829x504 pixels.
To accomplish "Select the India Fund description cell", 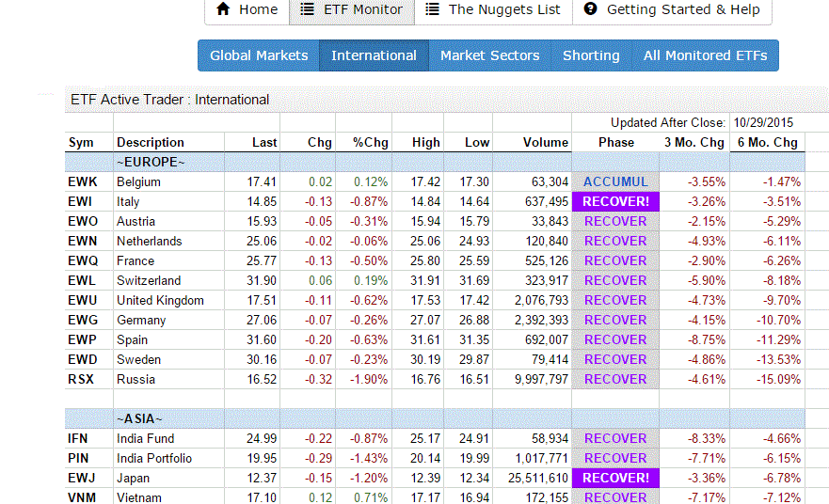I will [x=145, y=438].
